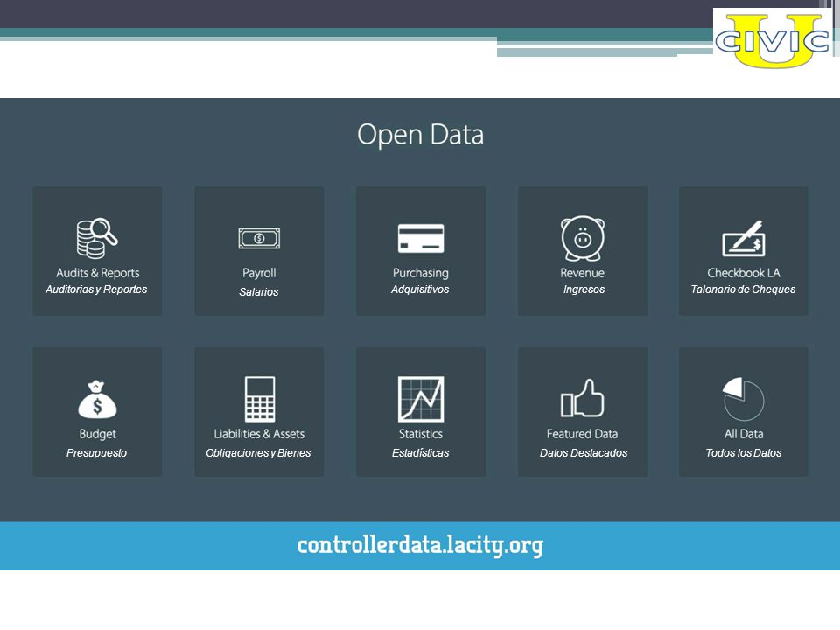
Task: Click the All Data pie chart icon
Action: pos(743,399)
